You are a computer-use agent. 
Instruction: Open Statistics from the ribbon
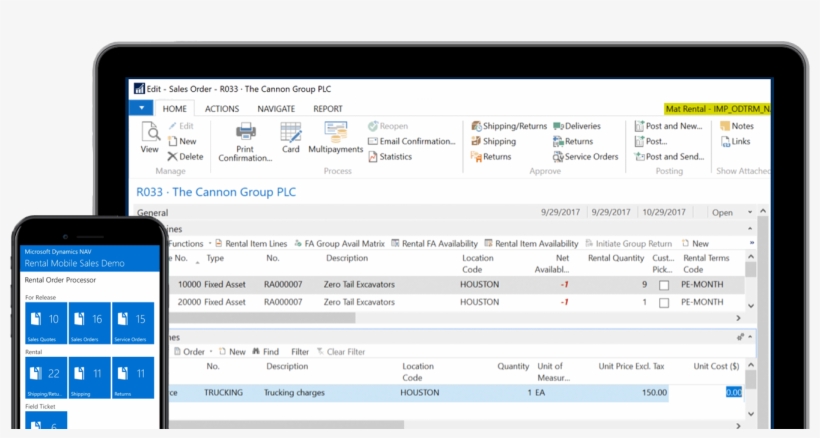(390, 156)
